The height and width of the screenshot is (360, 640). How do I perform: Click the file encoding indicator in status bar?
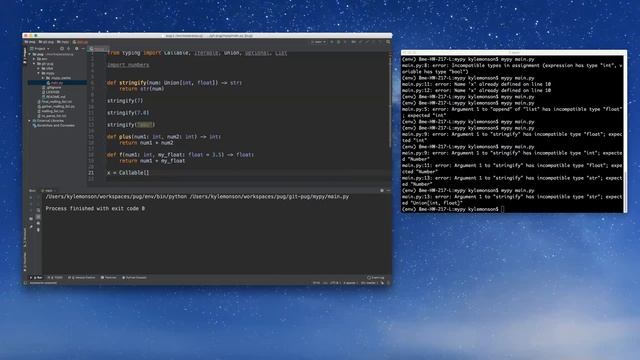[335, 283]
